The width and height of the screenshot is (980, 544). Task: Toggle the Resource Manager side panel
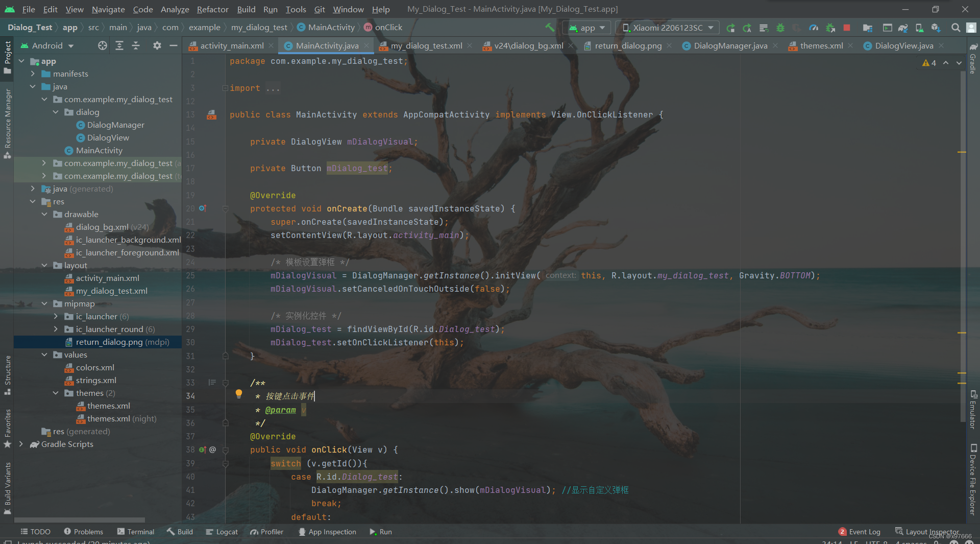click(x=7, y=124)
